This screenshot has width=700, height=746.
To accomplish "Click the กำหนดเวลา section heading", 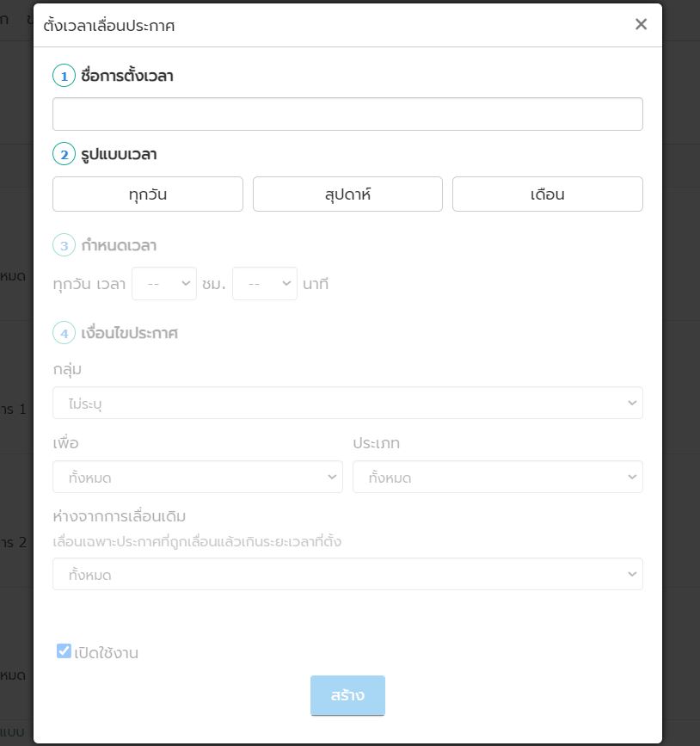I will pyautogui.click(x=119, y=245).
